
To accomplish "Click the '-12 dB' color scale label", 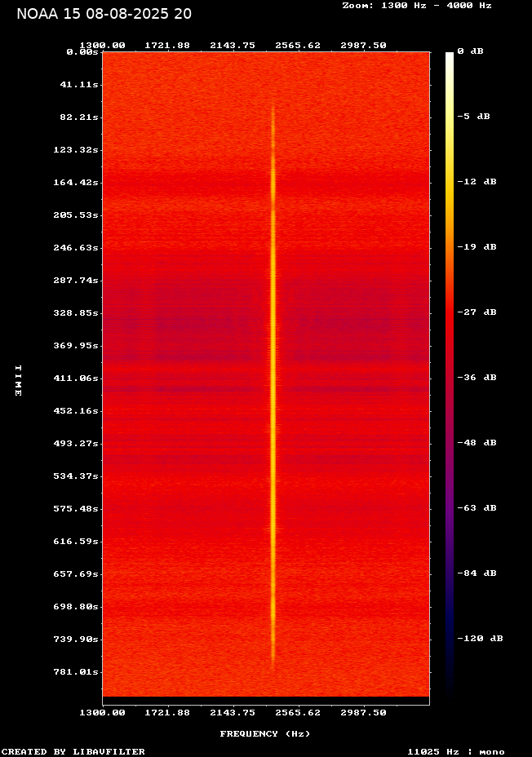I will pyautogui.click(x=477, y=182).
